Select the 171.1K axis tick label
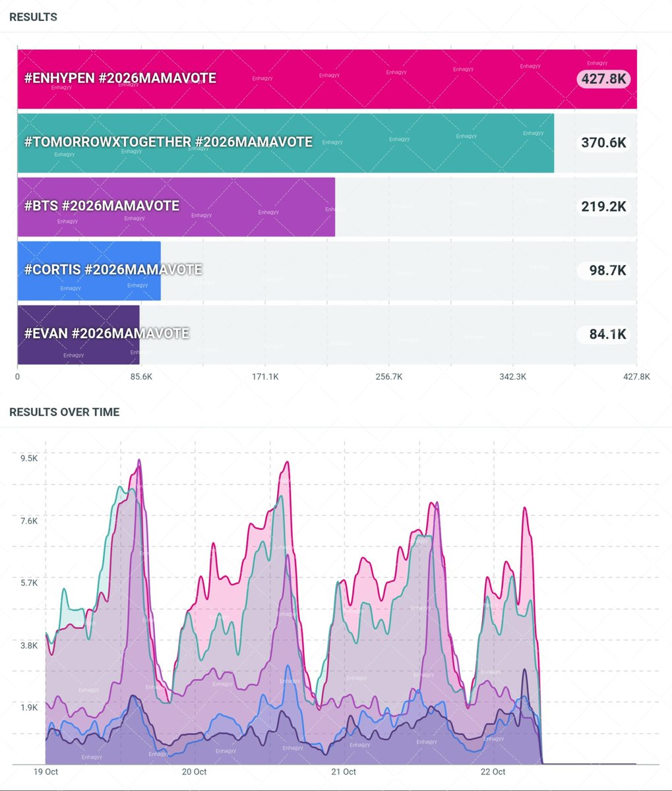 tap(265, 377)
